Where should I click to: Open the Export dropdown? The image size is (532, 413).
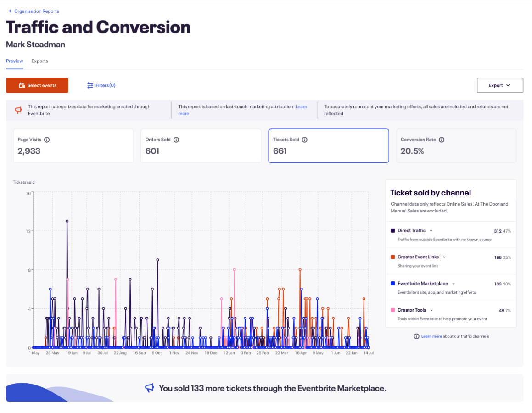point(500,85)
